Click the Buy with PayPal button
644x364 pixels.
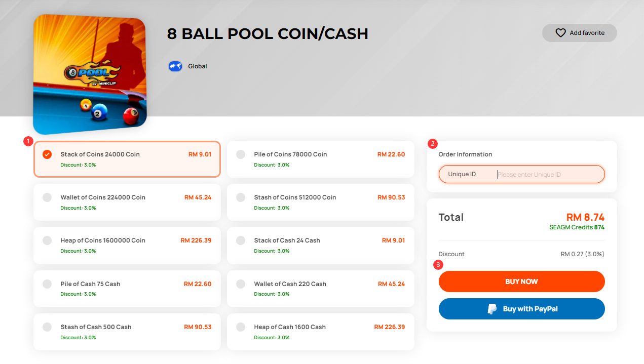click(521, 309)
